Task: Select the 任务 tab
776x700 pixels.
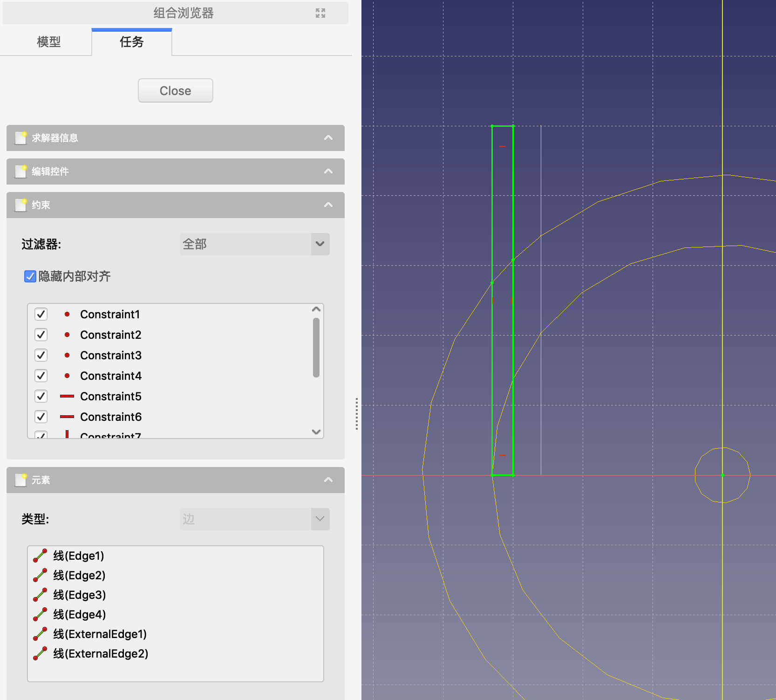Action: point(132,42)
